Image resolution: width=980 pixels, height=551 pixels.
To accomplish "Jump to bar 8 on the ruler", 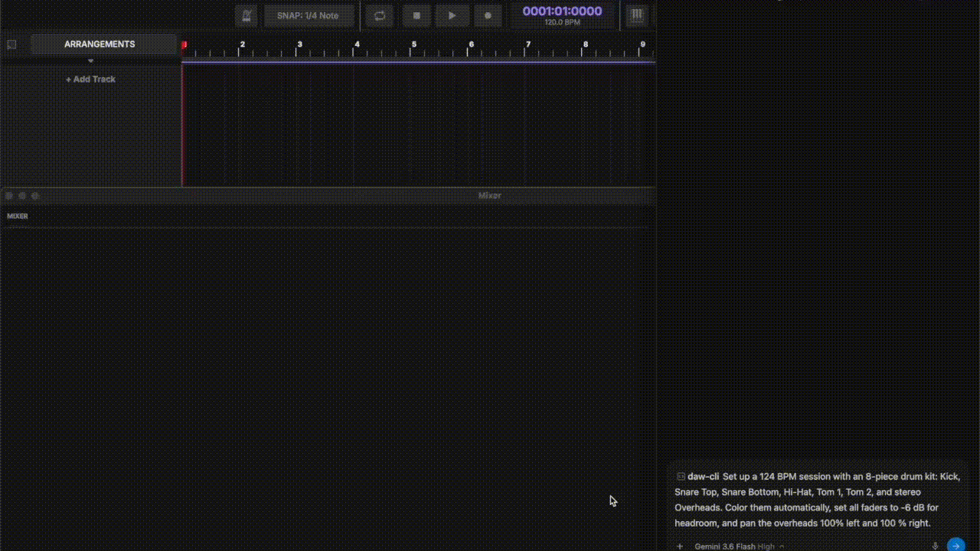I will click(585, 44).
